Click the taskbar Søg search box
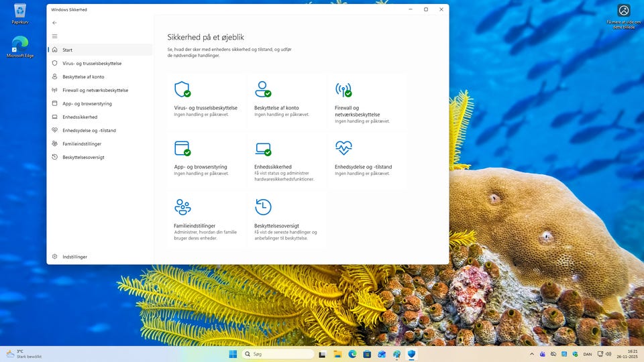Viewport: 644px width, 362px height. coord(278,354)
